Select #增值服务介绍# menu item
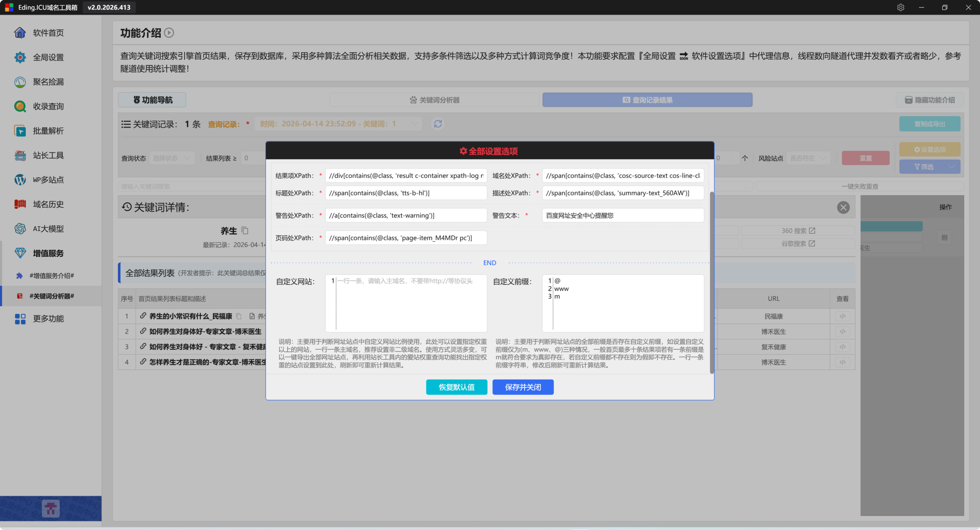This screenshot has height=530, width=980. [52, 276]
